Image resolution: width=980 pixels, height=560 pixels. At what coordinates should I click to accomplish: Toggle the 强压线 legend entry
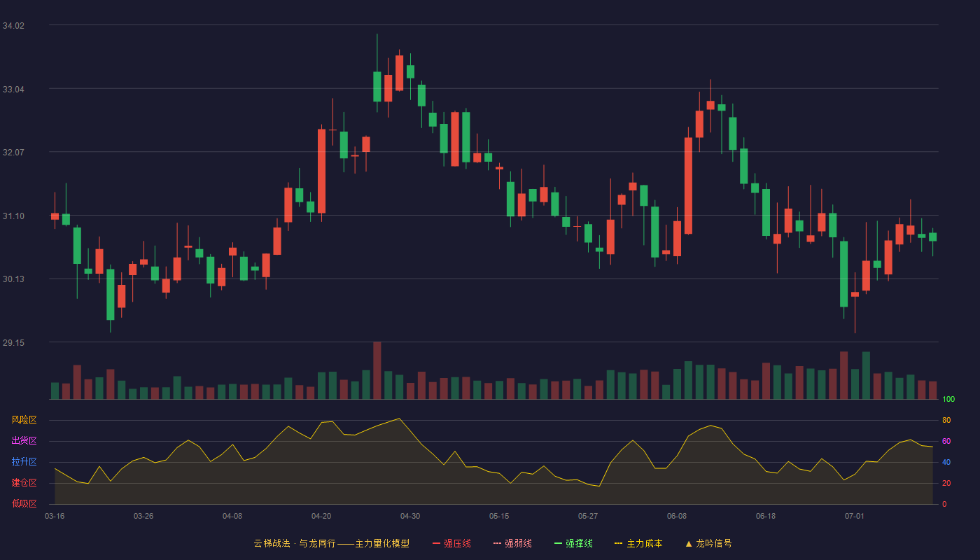click(451, 543)
